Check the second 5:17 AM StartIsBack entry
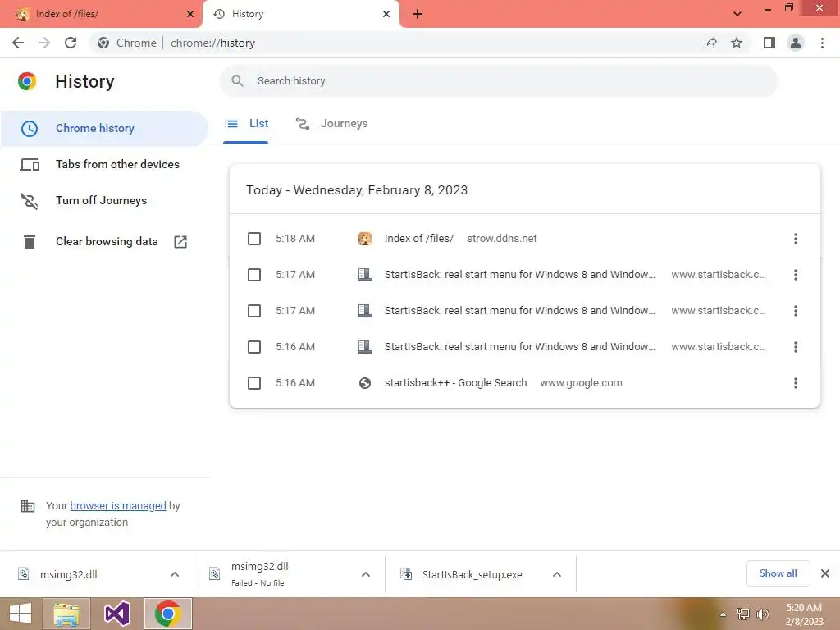This screenshot has width=840, height=630. pos(254,311)
